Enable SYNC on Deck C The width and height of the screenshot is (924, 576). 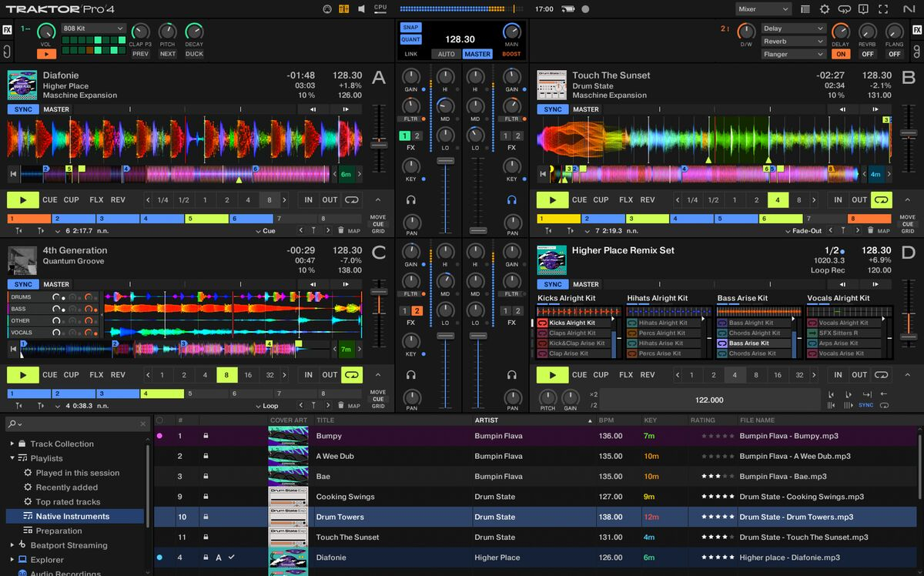[24, 284]
